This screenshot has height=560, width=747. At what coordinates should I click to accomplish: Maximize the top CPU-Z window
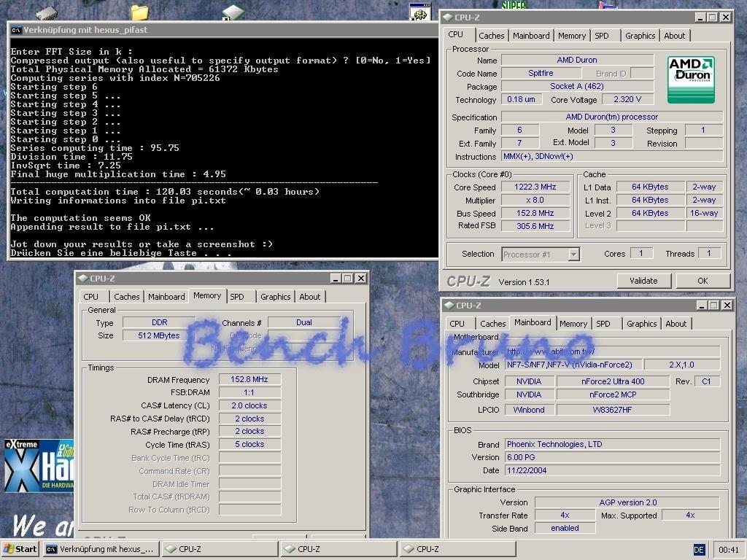[x=712, y=17]
